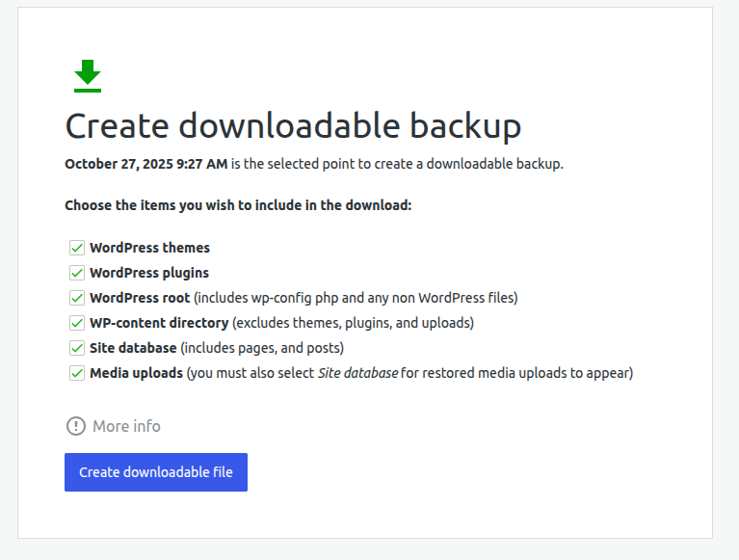This screenshot has height=560, width=739.
Task: Click the bold 'WordPress root' label text
Action: click(x=140, y=298)
